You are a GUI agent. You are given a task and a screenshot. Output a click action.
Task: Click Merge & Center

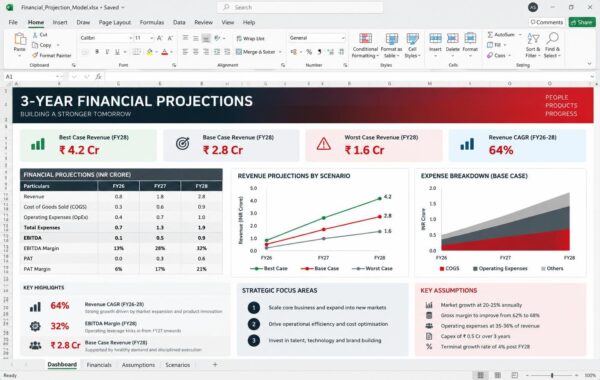pos(256,52)
